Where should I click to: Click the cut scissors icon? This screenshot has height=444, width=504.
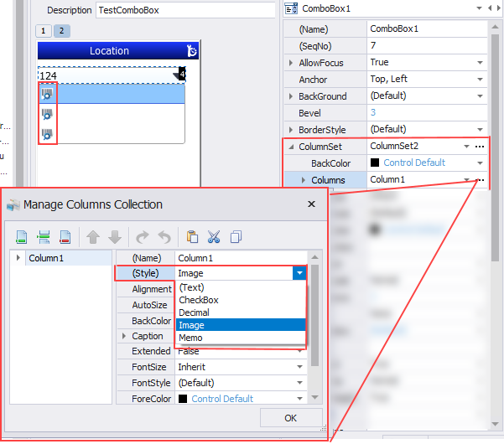pyautogui.click(x=213, y=237)
